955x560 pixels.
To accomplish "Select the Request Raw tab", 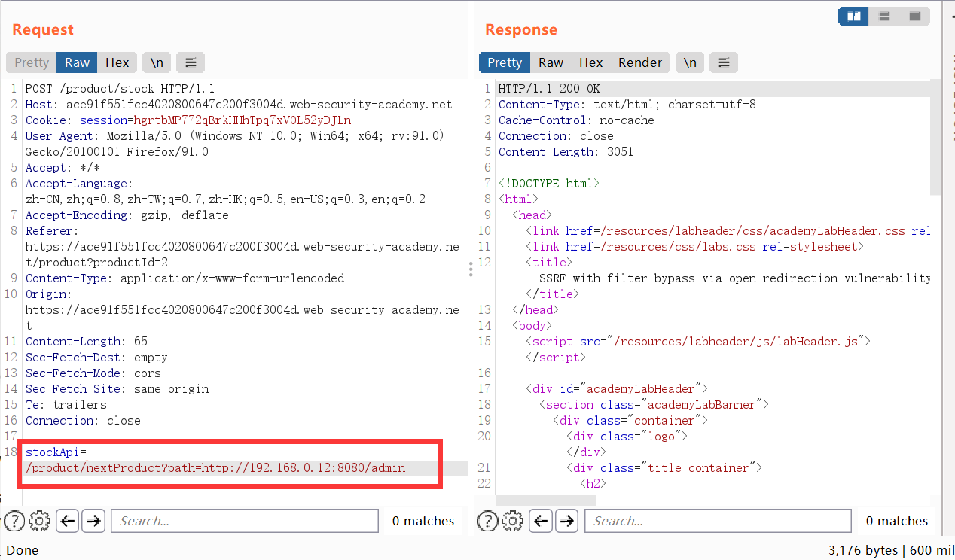I will tap(77, 62).
